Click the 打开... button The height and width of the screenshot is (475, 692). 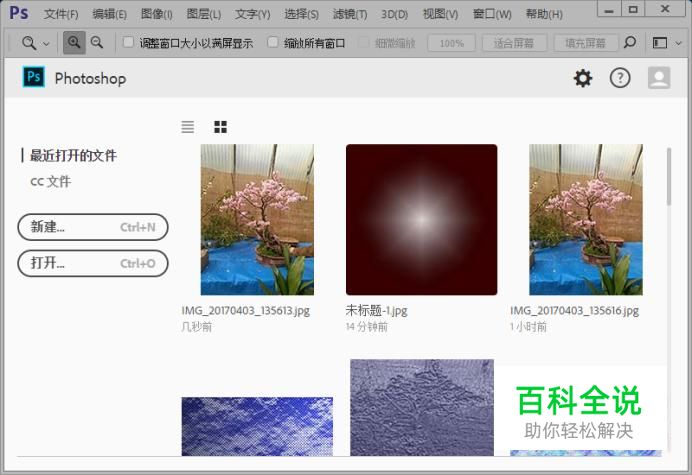click(93, 263)
